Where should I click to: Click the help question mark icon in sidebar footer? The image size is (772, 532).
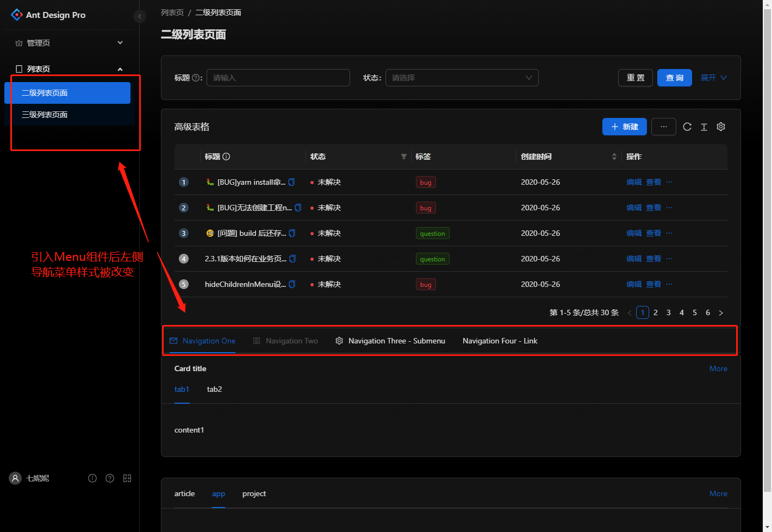point(110,478)
